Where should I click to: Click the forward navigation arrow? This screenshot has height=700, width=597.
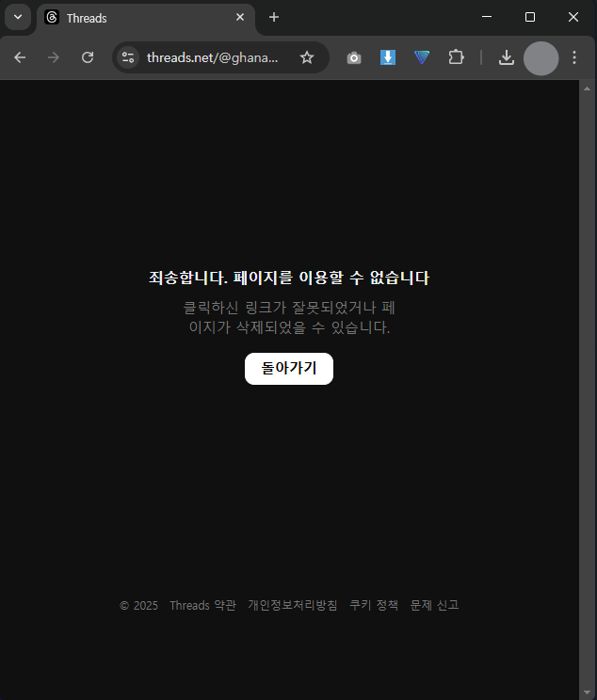click(x=54, y=57)
